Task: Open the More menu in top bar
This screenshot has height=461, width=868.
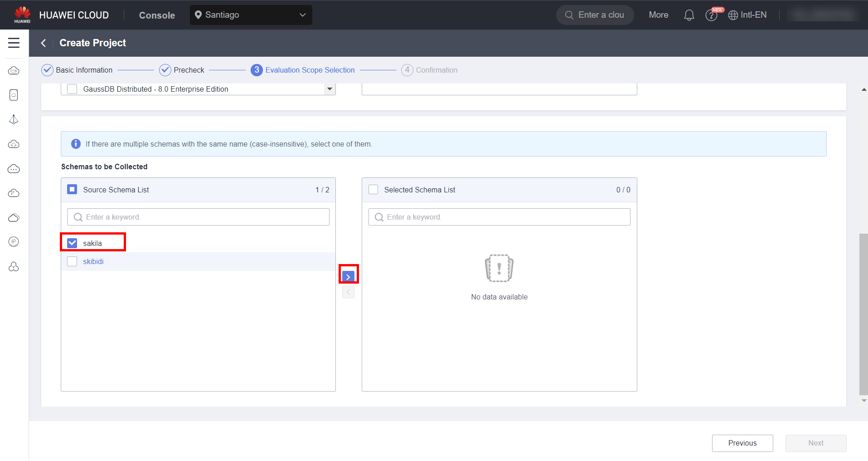Action: tap(658, 15)
